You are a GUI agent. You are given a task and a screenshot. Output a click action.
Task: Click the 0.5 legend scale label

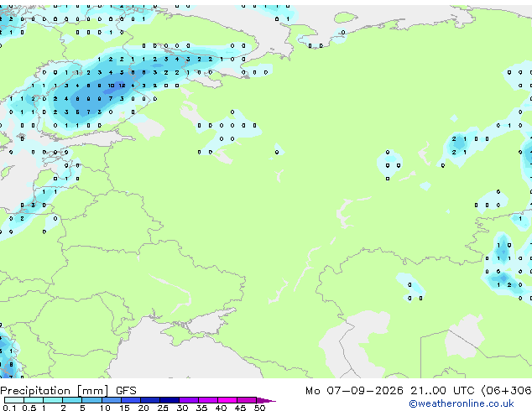point(29,408)
